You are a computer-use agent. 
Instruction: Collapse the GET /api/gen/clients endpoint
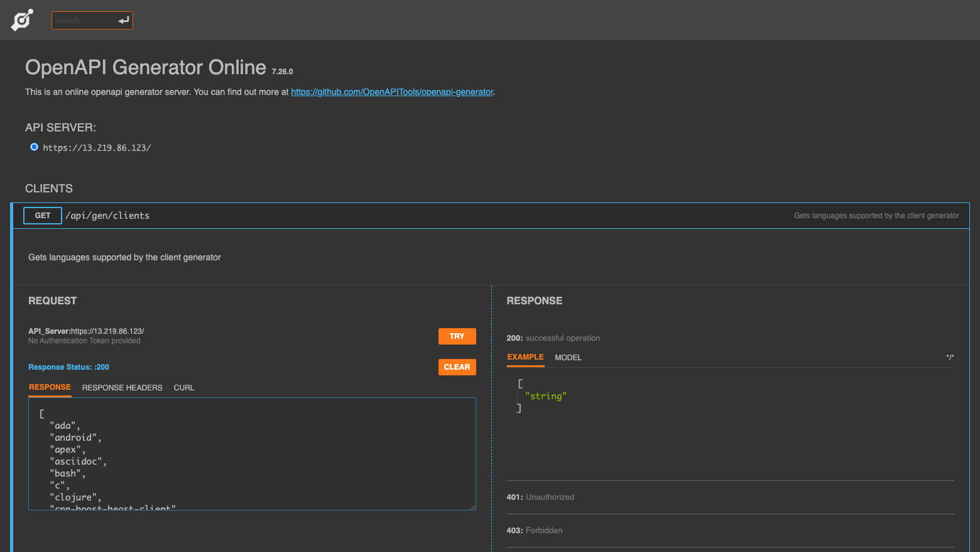(x=491, y=216)
